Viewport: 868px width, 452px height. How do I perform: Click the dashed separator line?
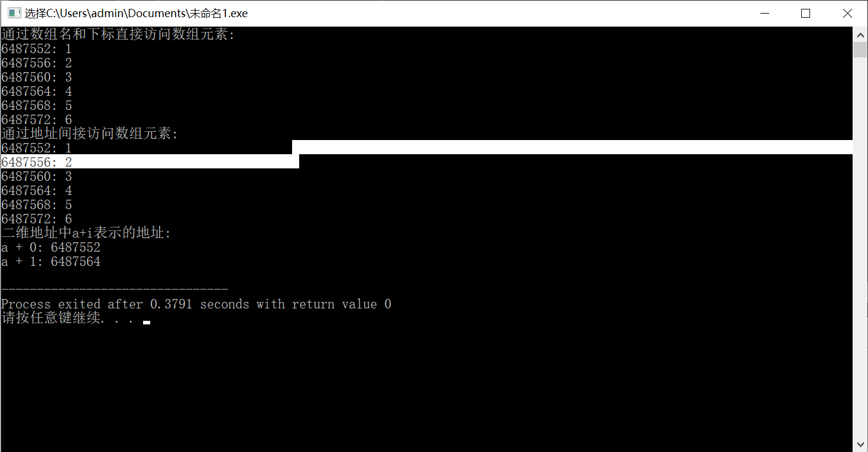click(115, 290)
